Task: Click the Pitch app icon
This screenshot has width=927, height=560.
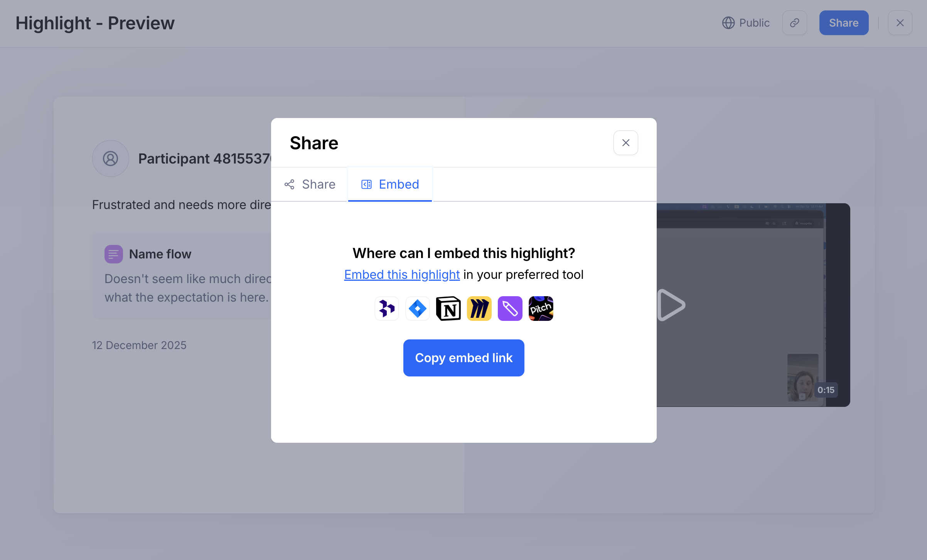Action: click(x=541, y=309)
